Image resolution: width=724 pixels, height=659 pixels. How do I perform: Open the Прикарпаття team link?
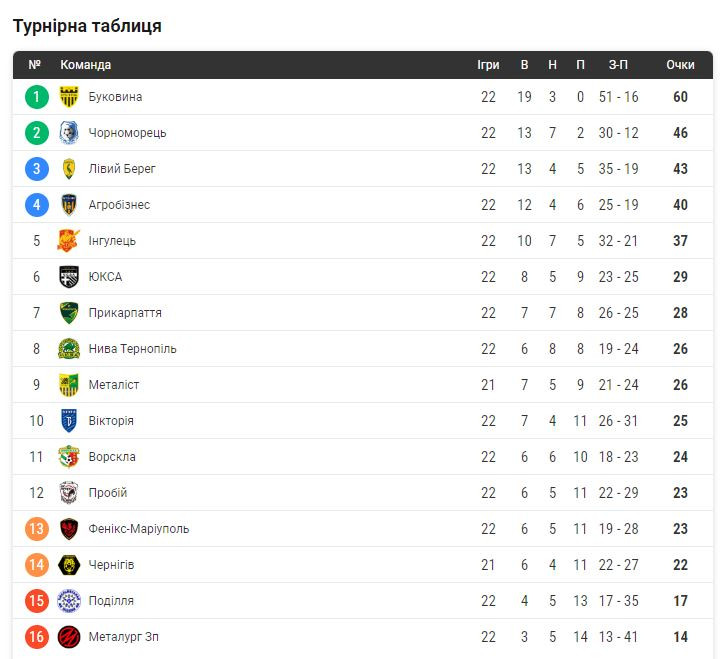click(x=124, y=313)
